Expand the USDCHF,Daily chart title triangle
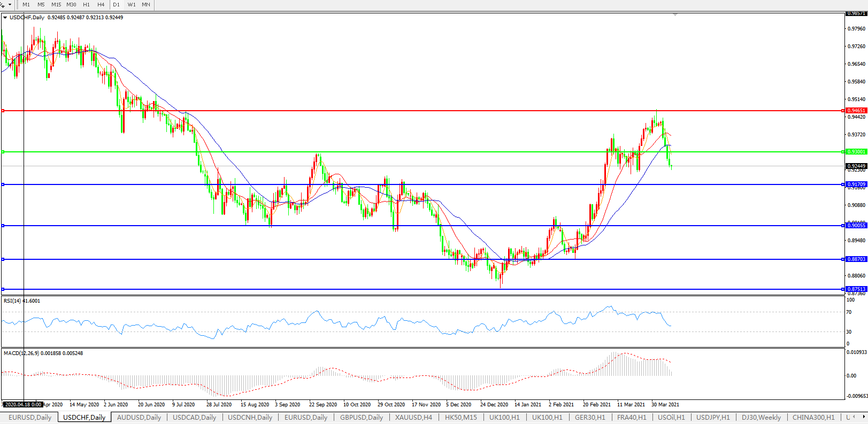The width and height of the screenshot is (868, 424). (x=5, y=18)
